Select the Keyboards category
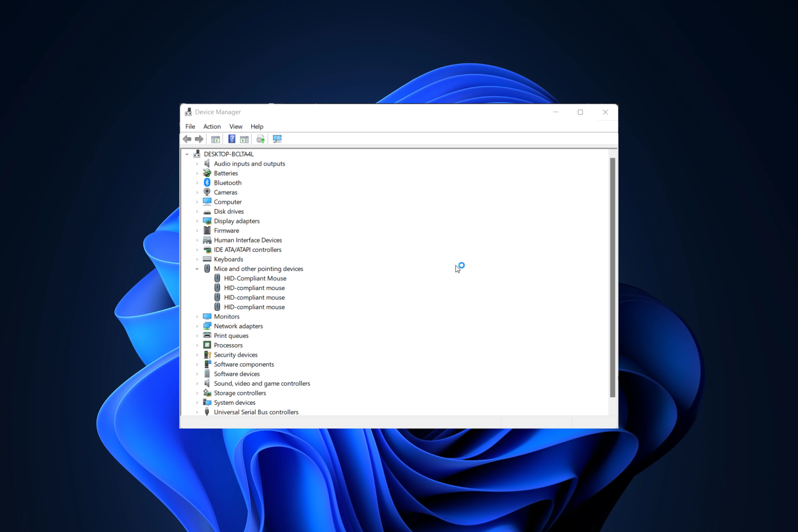The image size is (798, 532). [228, 259]
